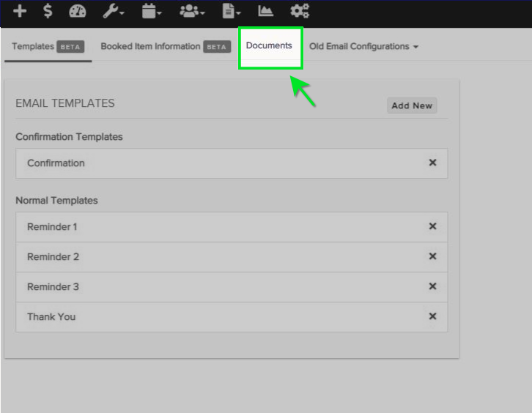Switch to Booked Item Information tab
This screenshot has height=413, width=532.
[166, 46]
